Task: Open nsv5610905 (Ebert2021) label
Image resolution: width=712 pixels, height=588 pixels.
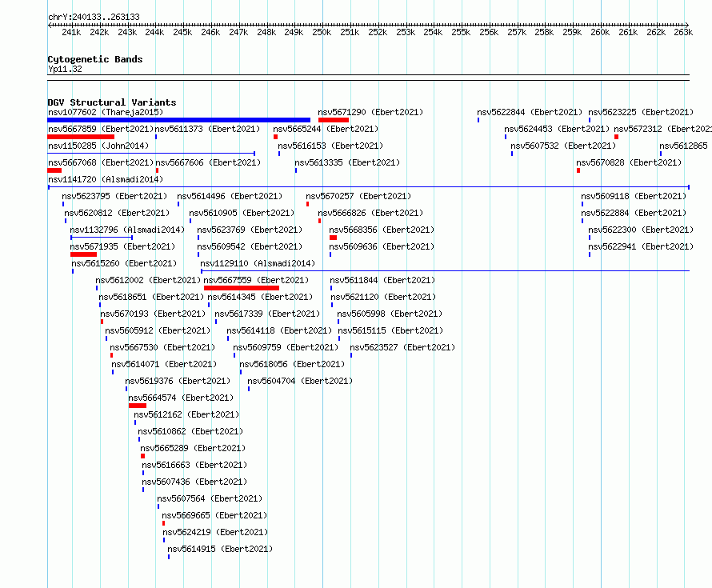Action: [x=242, y=213]
